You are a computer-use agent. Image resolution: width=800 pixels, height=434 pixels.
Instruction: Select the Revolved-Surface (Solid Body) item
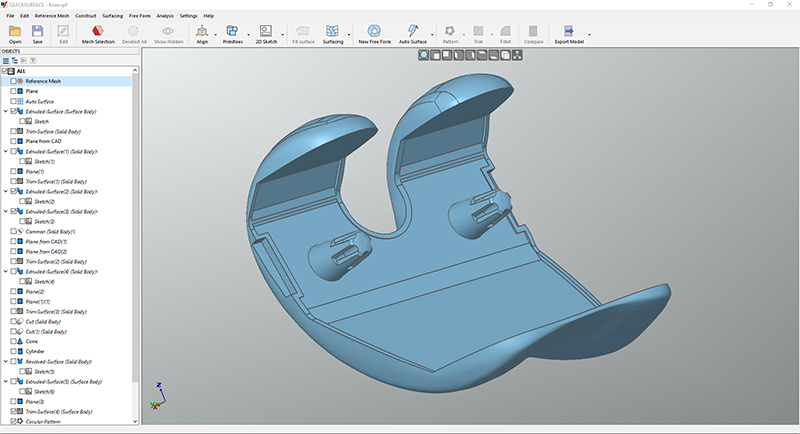tap(58, 360)
